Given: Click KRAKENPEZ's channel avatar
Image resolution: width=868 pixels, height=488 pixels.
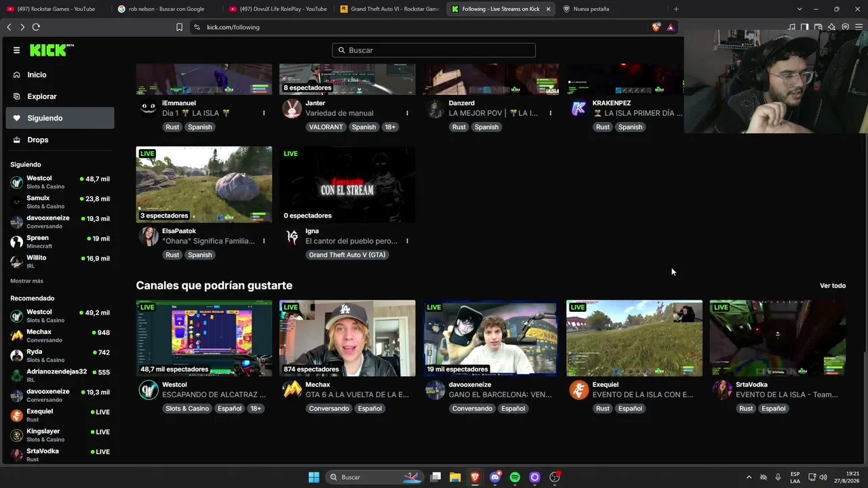Looking at the screenshot, I should tap(578, 108).
